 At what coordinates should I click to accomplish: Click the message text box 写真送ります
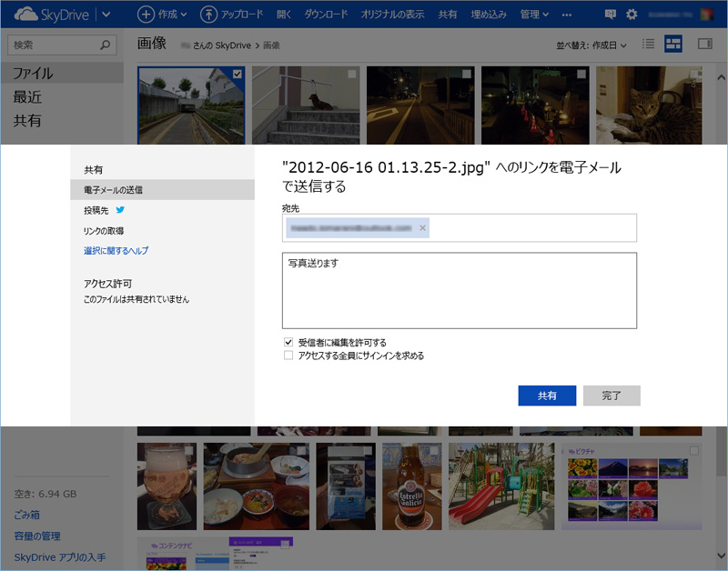pyautogui.click(x=459, y=290)
